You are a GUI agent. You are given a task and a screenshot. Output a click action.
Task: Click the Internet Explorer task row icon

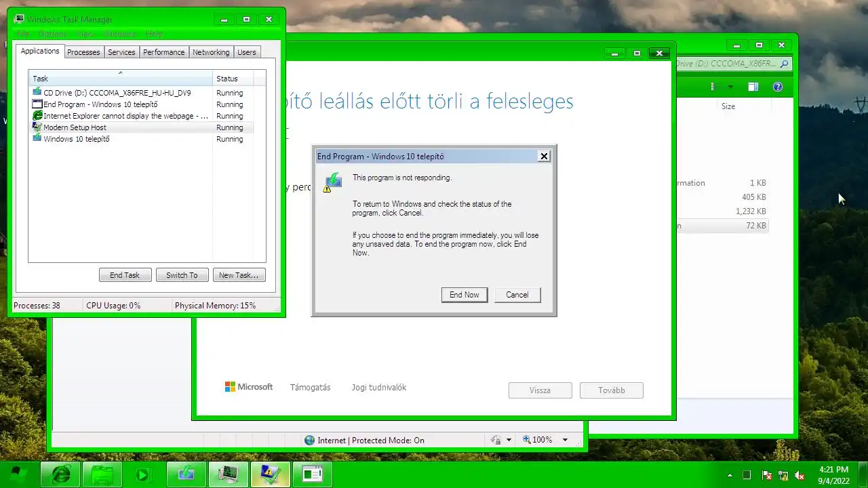coord(37,116)
